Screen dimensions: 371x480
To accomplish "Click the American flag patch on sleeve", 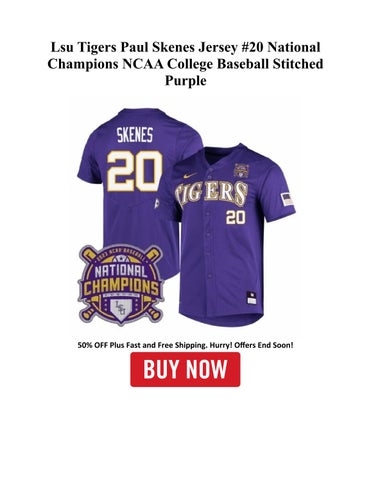I will pyautogui.click(x=287, y=199).
